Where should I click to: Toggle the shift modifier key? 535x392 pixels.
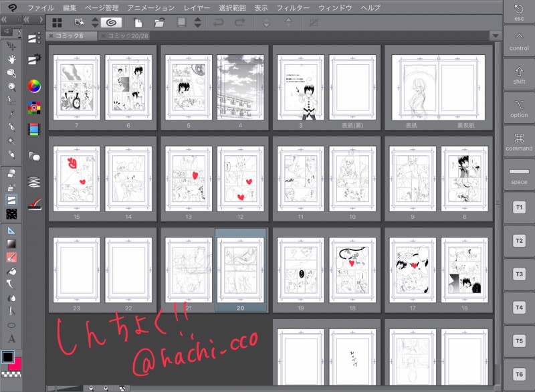point(519,74)
